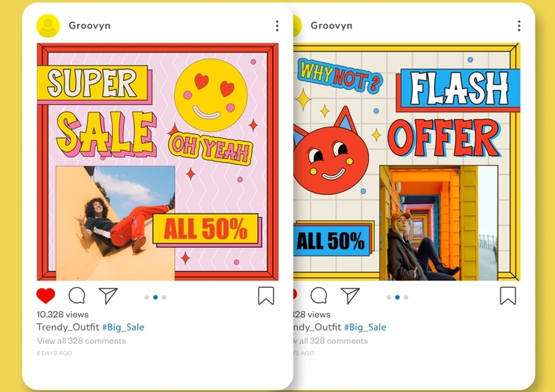The height and width of the screenshot is (392, 555).
Task: Bookmark the left Super Sale post
Action: 265,296
